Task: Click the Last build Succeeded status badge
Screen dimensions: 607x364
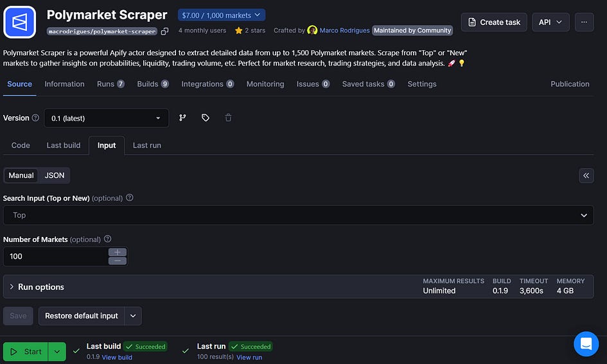Action: pyautogui.click(x=146, y=347)
